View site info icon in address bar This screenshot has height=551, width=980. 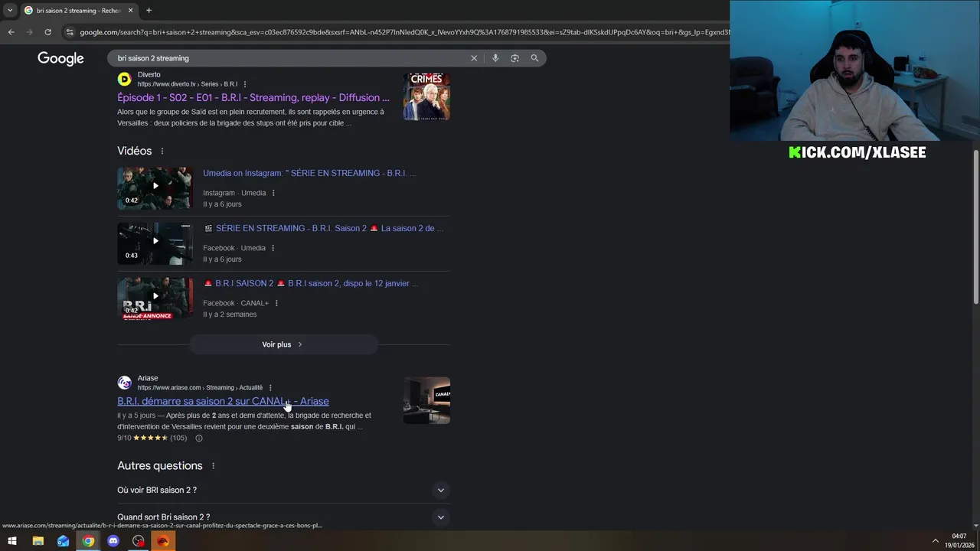click(x=70, y=32)
